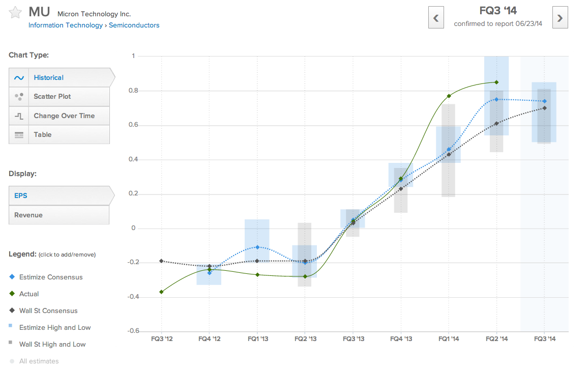Screen dimensions: 588x367
Task: Click the FQ2 '13 axis label
Action: 306,339
